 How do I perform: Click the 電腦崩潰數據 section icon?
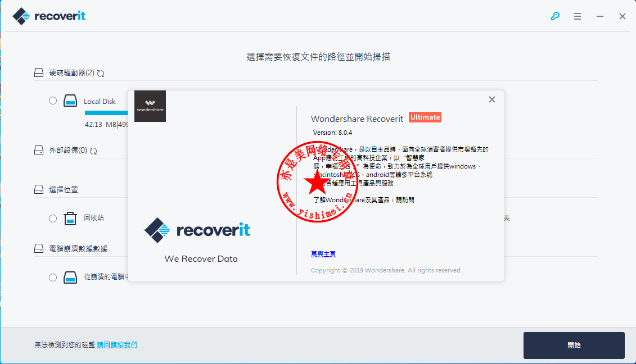(x=39, y=248)
